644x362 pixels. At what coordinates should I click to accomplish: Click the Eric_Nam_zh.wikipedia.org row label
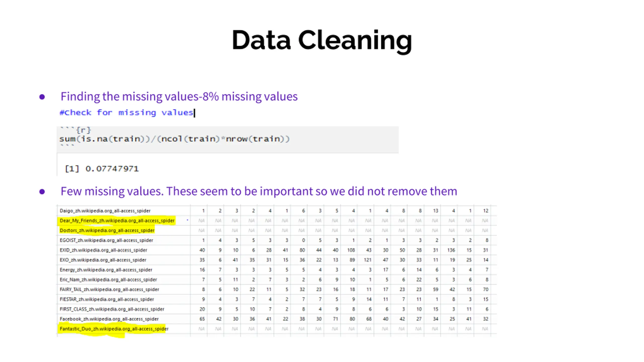pos(108,280)
